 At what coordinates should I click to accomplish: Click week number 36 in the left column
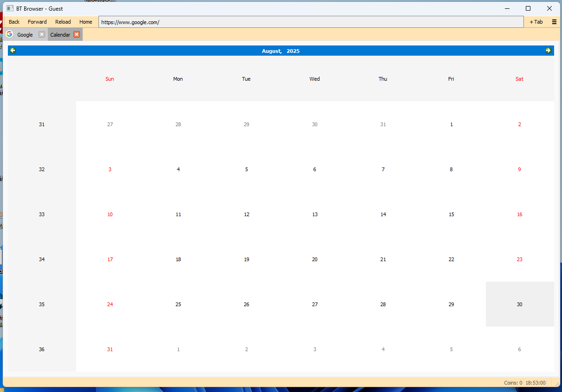(x=42, y=349)
